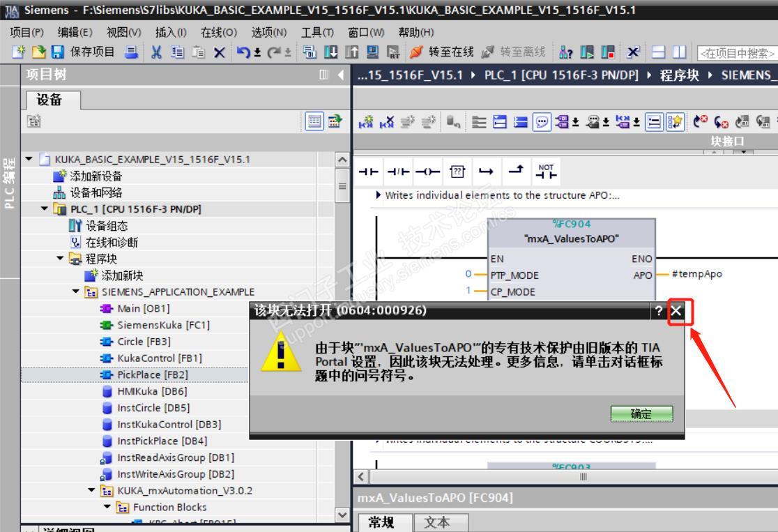Collapse KUKA_mxAutomation_V3.0.2 group
This screenshot has width=778, height=532.
(x=91, y=490)
